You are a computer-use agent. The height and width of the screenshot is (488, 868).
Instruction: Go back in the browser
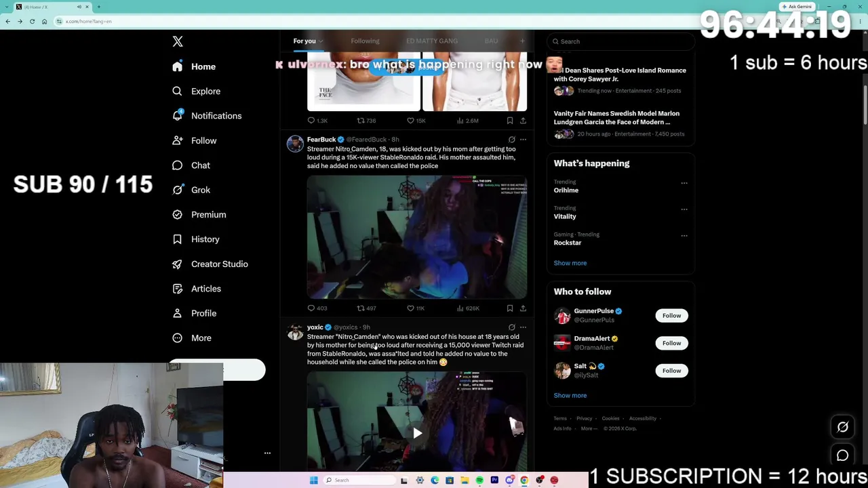tap(7, 21)
